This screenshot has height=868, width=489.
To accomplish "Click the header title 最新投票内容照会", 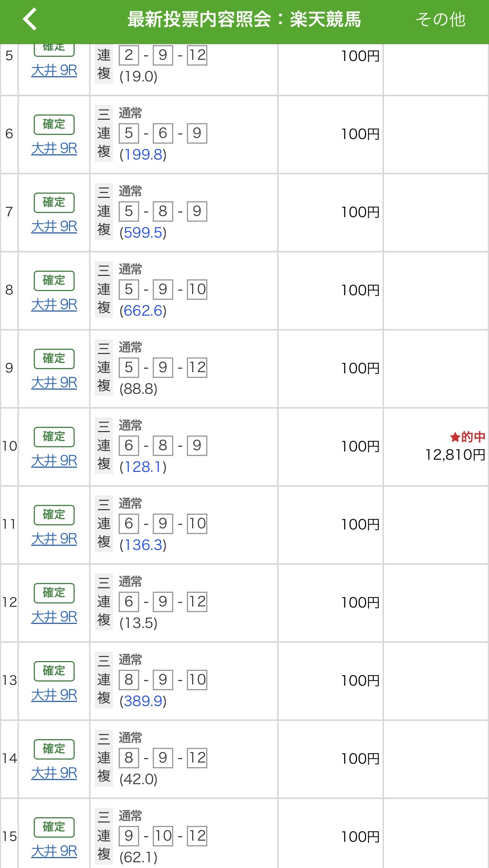I will tap(199, 19).
